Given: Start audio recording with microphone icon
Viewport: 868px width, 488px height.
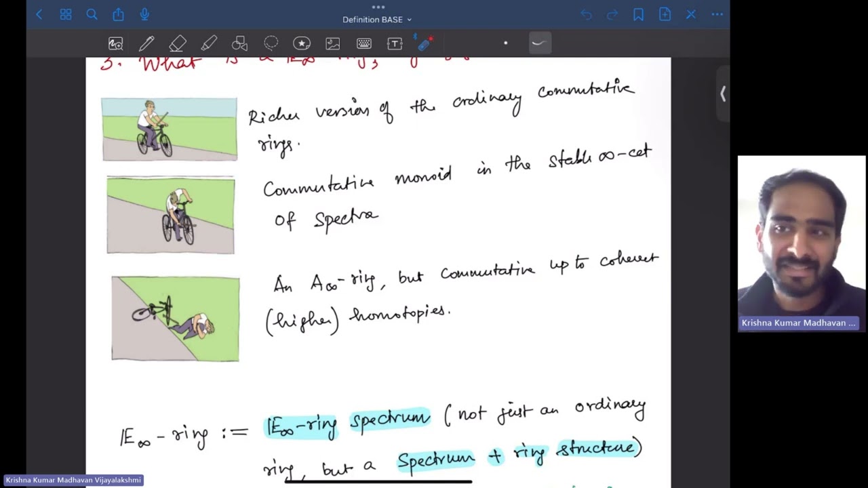Looking at the screenshot, I should pyautogui.click(x=144, y=14).
